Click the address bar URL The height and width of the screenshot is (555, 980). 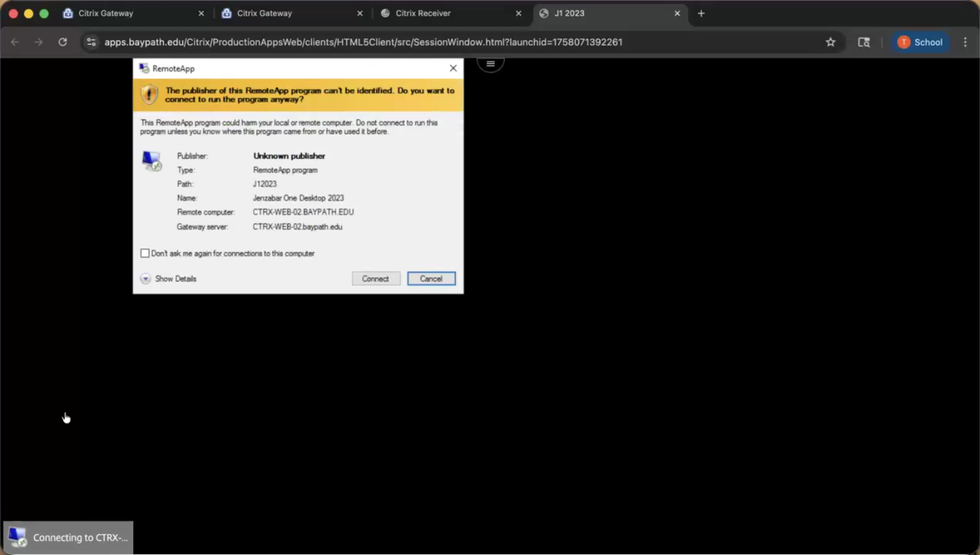click(363, 42)
